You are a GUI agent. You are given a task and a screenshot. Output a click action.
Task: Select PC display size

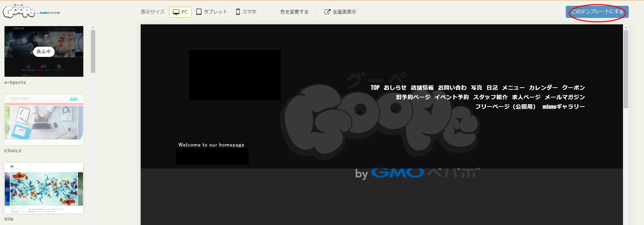(x=180, y=12)
